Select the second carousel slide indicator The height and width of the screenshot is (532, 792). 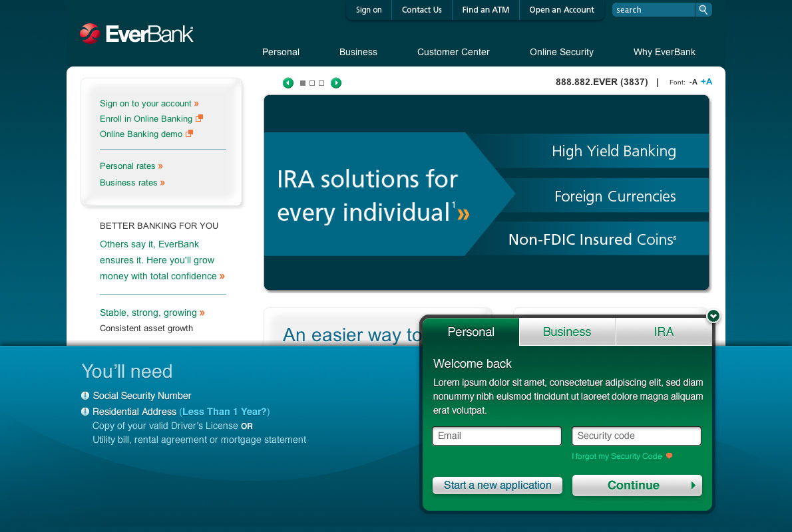(x=312, y=82)
